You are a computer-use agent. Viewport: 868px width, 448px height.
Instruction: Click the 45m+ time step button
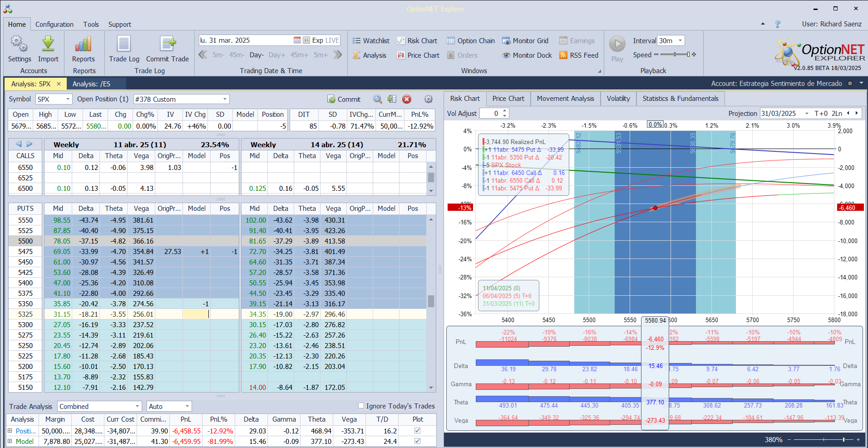pos(299,55)
